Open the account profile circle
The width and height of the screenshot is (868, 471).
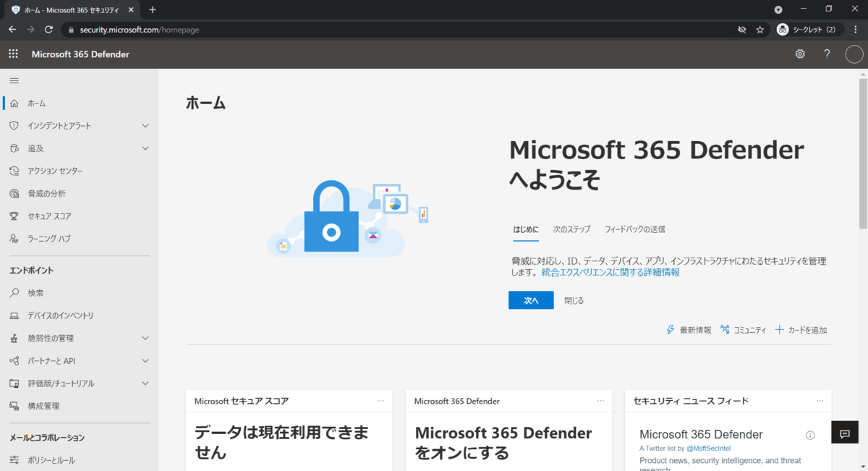click(854, 54)
